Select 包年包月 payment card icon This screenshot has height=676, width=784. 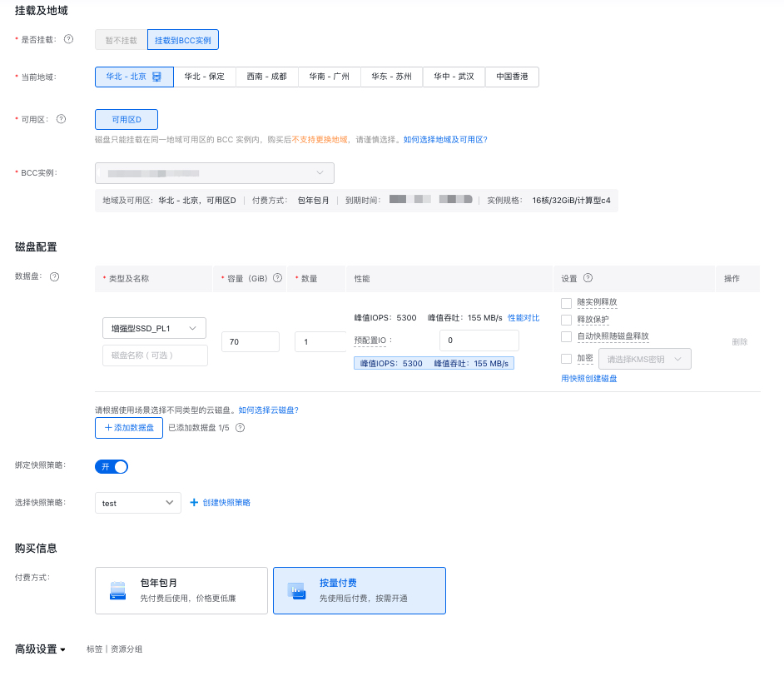pos(117,590)
